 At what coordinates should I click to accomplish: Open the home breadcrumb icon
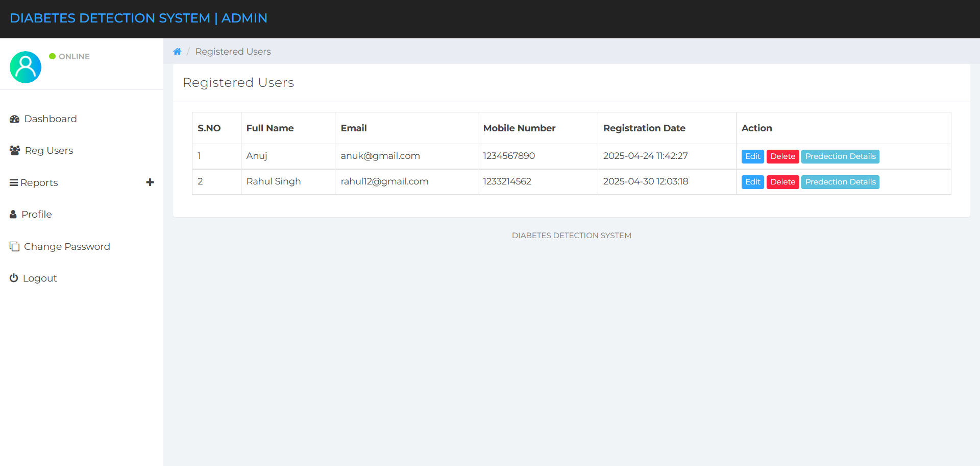coord(177,51)
